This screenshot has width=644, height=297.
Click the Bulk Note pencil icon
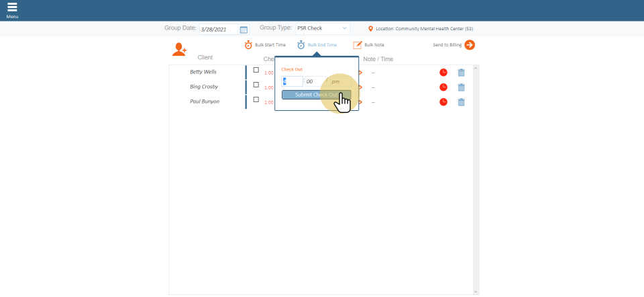358,45
